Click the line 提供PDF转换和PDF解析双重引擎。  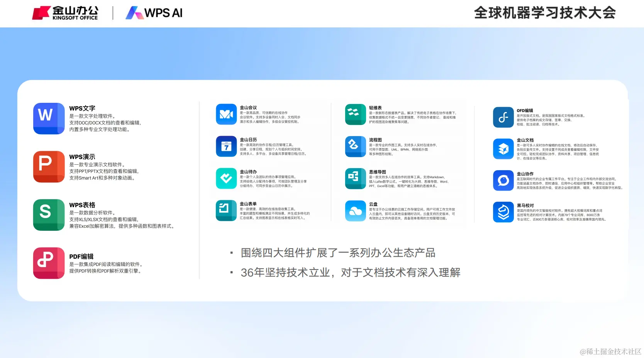coord(106,271)
